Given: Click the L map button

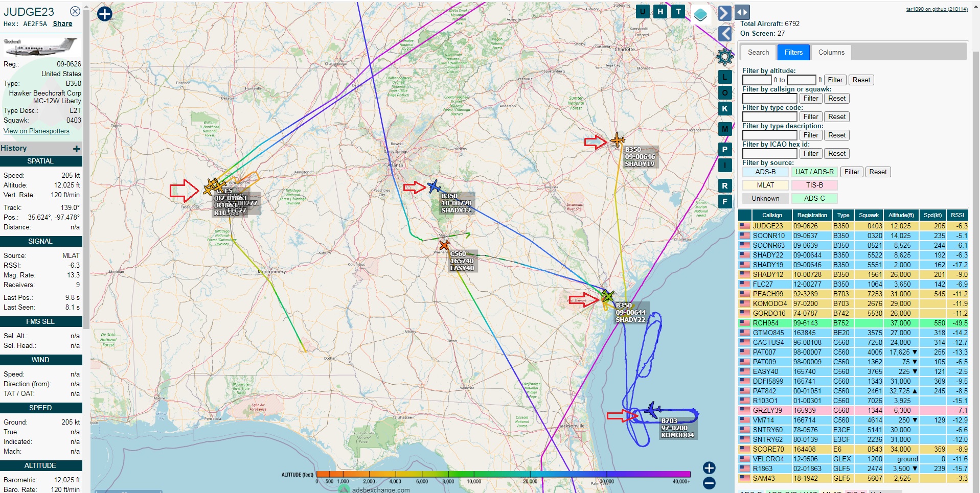Looking at the screenshot, I should pyautogui.click(x=724, y=77).
